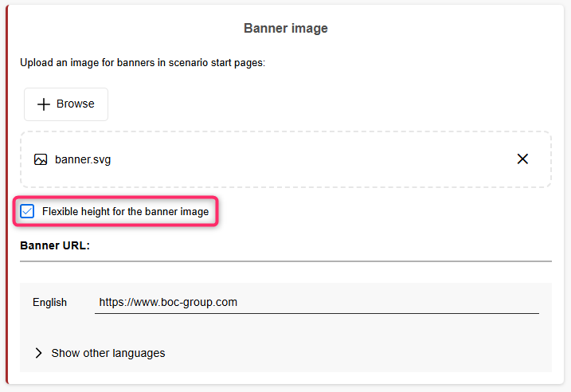Click the horizontal divider under Banner URL
This screenshot has width=571, height=392.
285,261
